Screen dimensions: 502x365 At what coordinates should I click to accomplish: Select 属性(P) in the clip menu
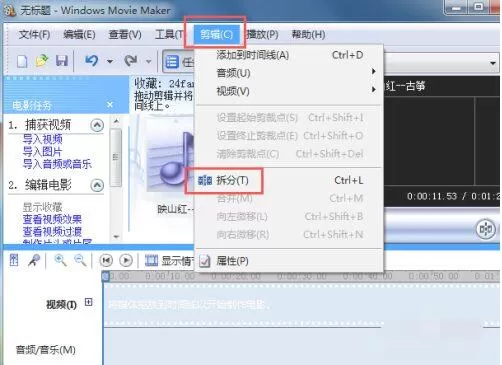[x=289, y=261]
